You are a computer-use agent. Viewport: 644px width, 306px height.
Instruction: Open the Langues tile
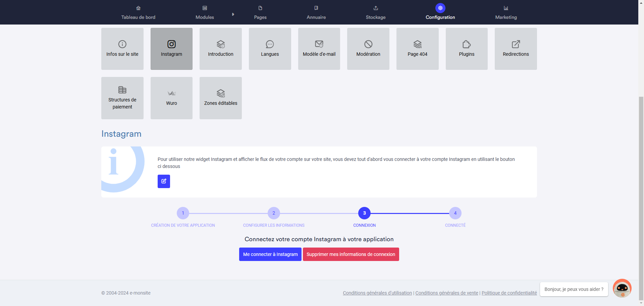click(270, 49)
